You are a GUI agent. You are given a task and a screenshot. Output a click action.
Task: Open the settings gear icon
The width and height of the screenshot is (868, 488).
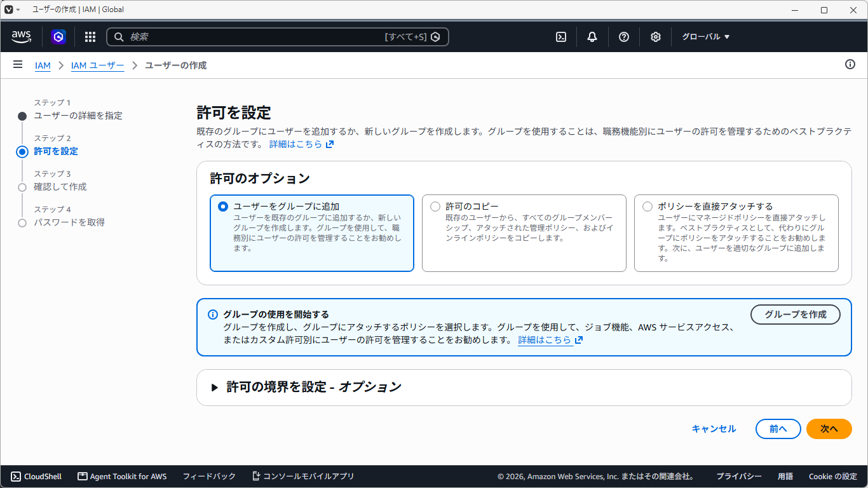click(656, 37)
